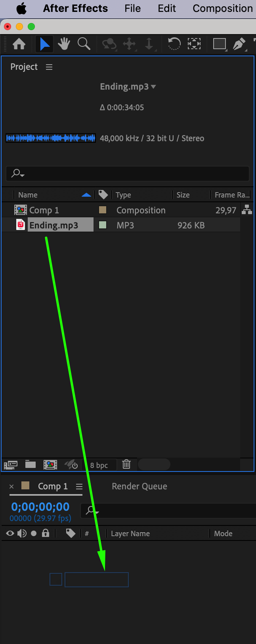
Task: Toggle the video eye column switch
Action: tap(10, 533)
